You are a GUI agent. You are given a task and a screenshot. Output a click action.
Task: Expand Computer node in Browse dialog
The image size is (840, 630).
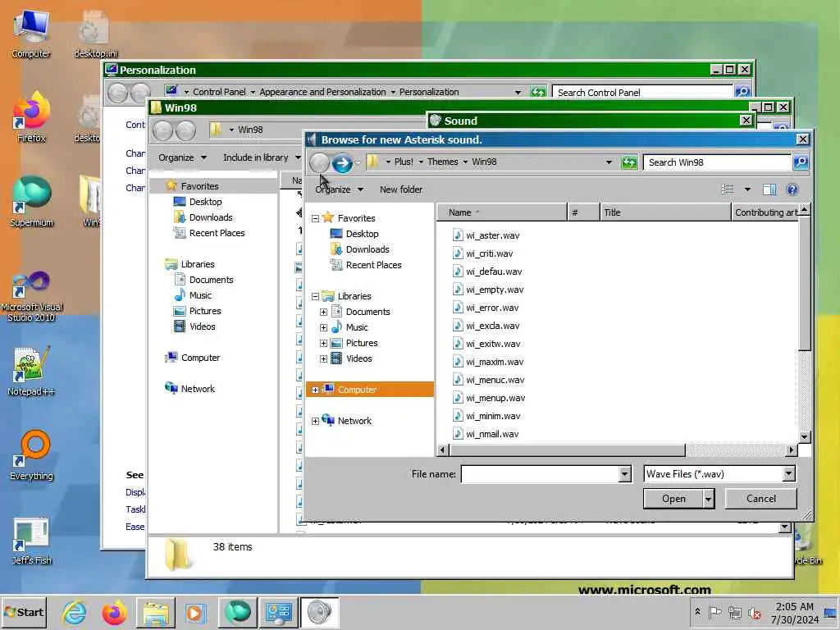(315, 390)
